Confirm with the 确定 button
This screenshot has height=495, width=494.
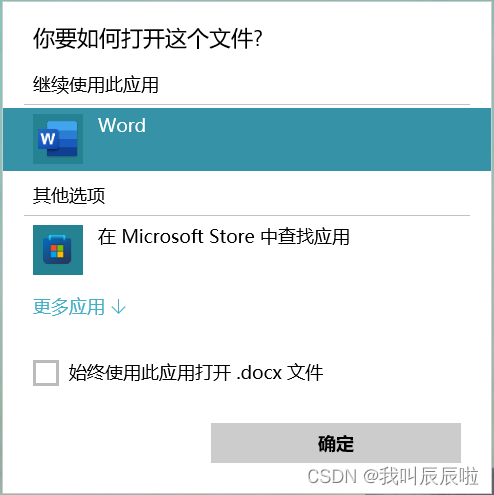coord(336,443)
